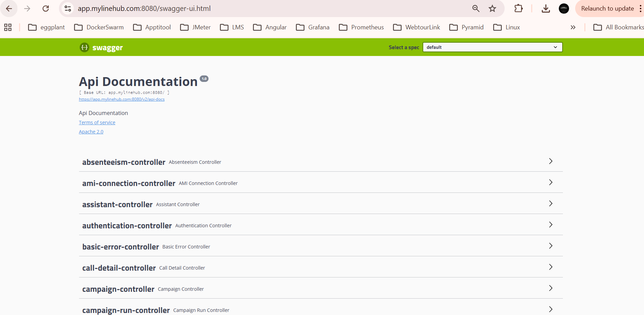View site information icon in address bar
Image resolution: width=644 pixels, height=315 pixels.
[x=68, y=9]
